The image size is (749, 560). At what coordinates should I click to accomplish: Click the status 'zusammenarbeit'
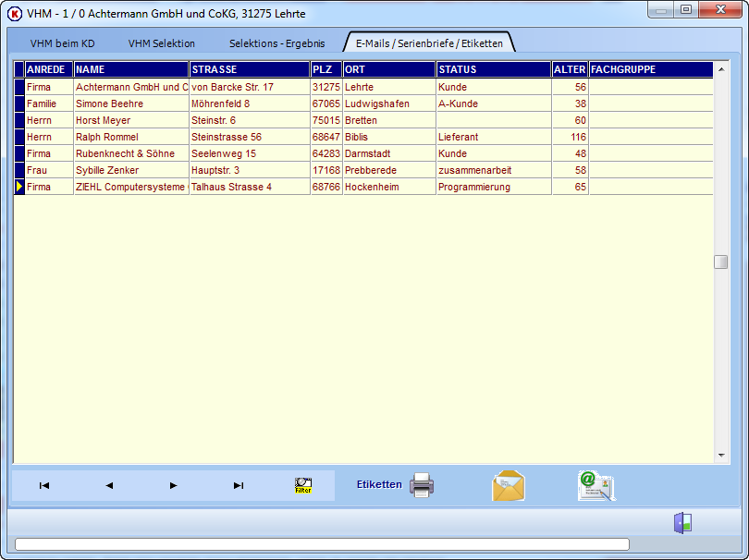pos(494,170)
